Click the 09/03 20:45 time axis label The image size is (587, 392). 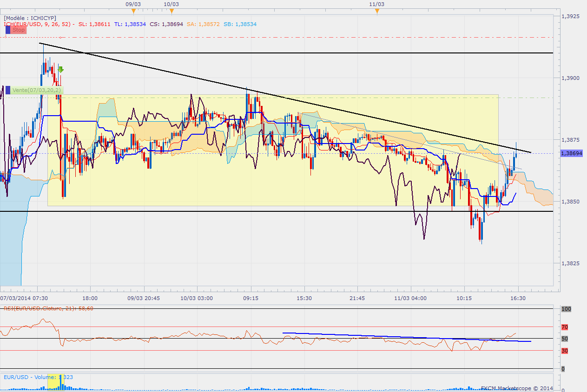144,298
